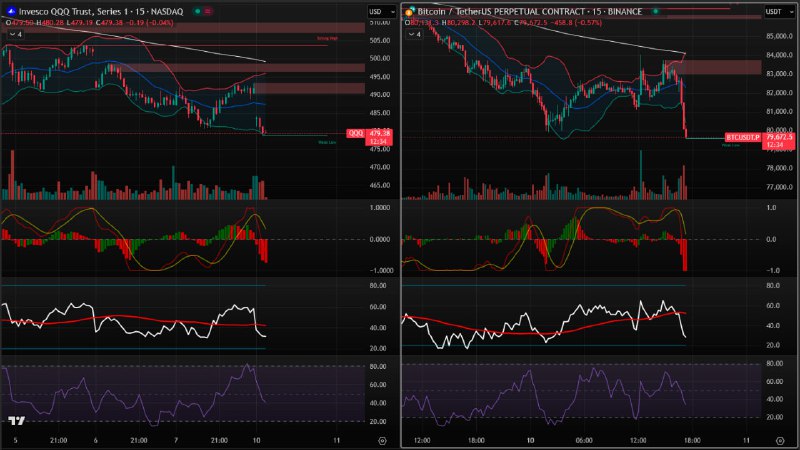800x450 pixels.
Task: Click the TradingView logo on QQQ chart
Action: pos(16,421)
